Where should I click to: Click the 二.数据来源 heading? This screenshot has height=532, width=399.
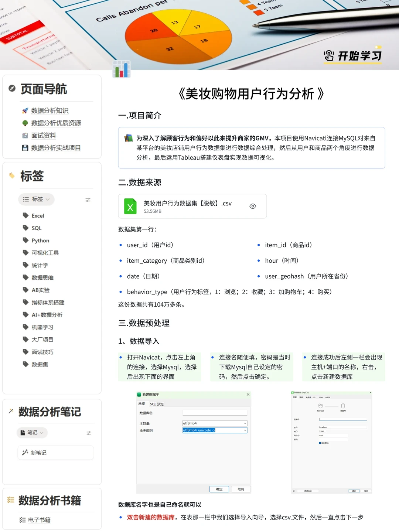pyautogui.click(x=140, y=183)
